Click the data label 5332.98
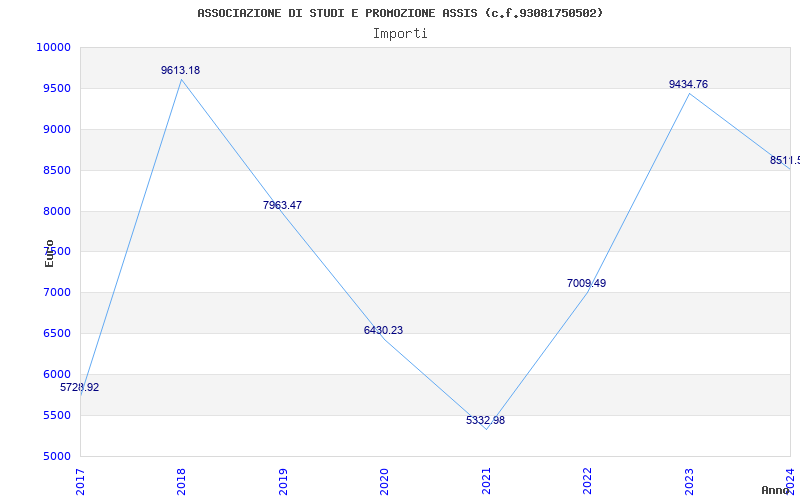This screenshot has height=500, width=800. (x=485, y=420)
